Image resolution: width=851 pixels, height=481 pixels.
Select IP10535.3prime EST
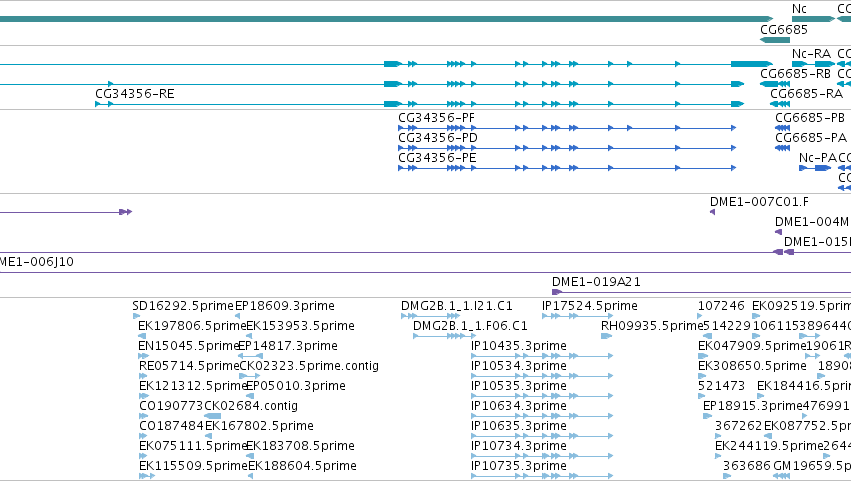click(519, 386)
